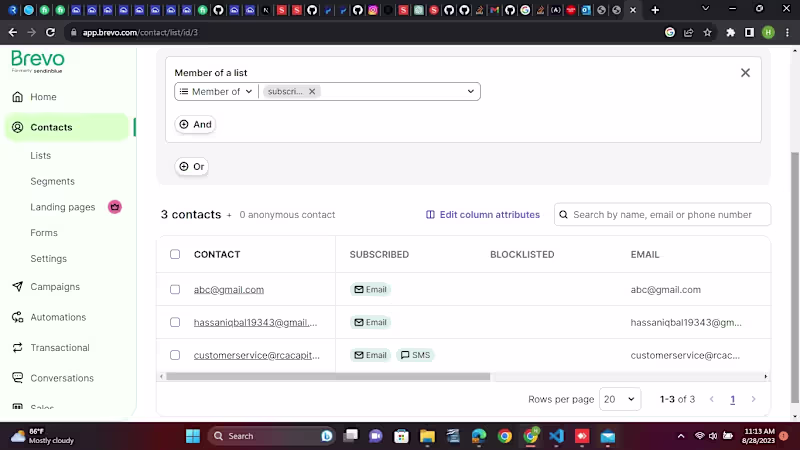The height and width of the screenshot is (450, 800).
Task: Click the SUBSCRIBED column header
Action: pyautogui.click(x=379, y=255)
